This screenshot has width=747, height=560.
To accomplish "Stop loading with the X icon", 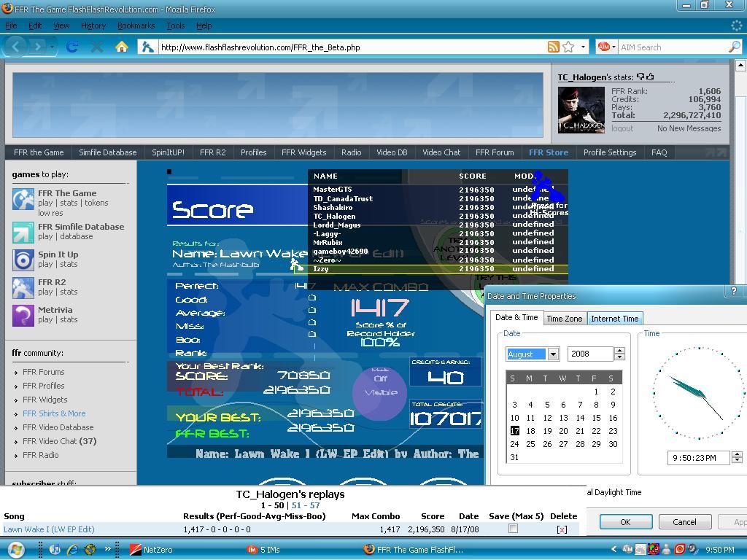I will click(x=97, y=47).
